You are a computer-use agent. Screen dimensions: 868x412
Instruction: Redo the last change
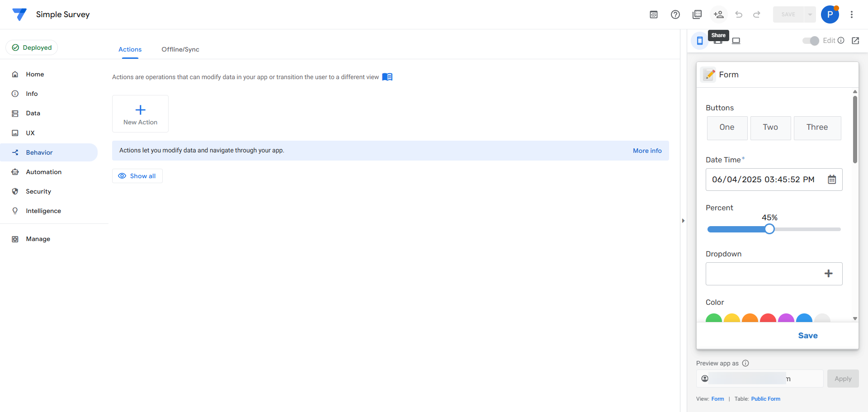click(x=757, y=14)
